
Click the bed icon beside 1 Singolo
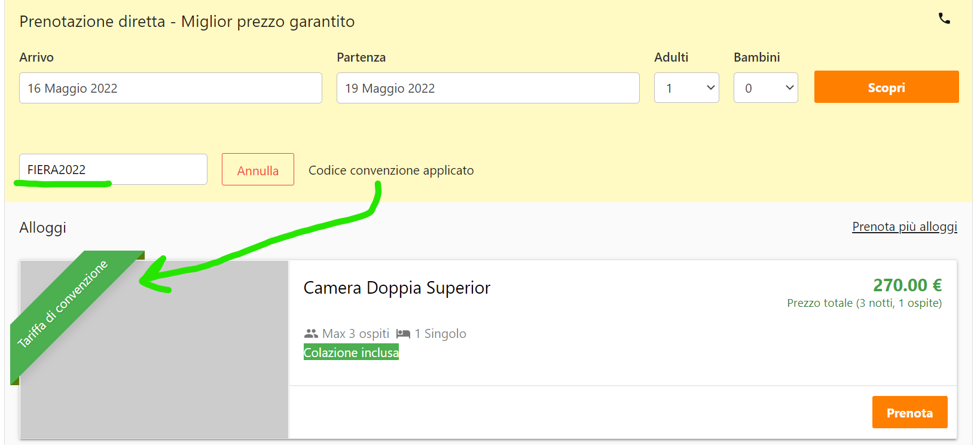403,334
